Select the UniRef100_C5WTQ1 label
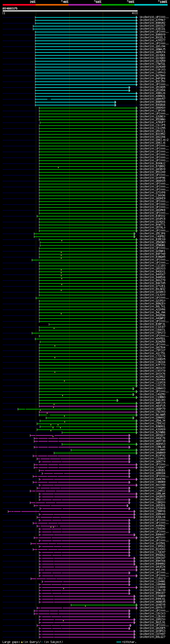This screenshot has height=644, width=170. coord(152,64)
